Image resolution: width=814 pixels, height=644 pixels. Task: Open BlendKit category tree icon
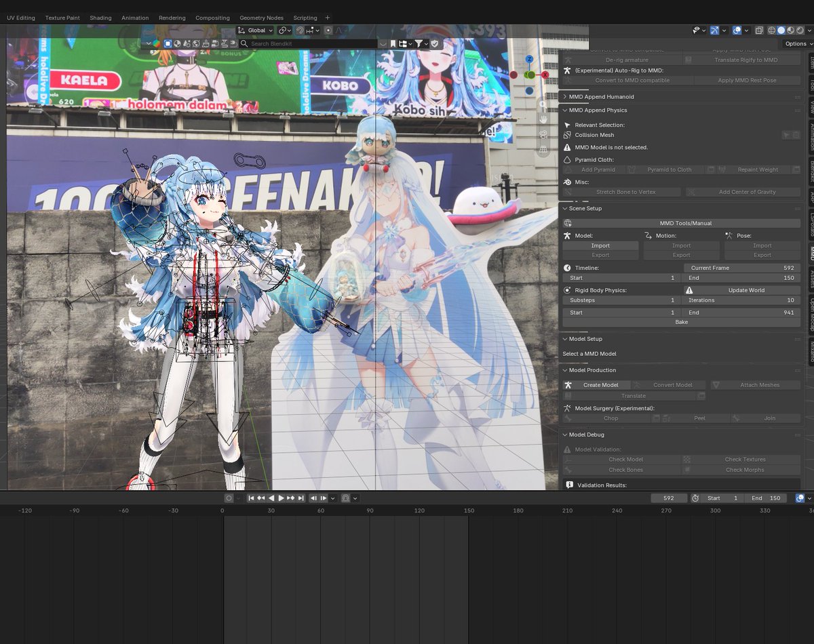tap(405, 43)
